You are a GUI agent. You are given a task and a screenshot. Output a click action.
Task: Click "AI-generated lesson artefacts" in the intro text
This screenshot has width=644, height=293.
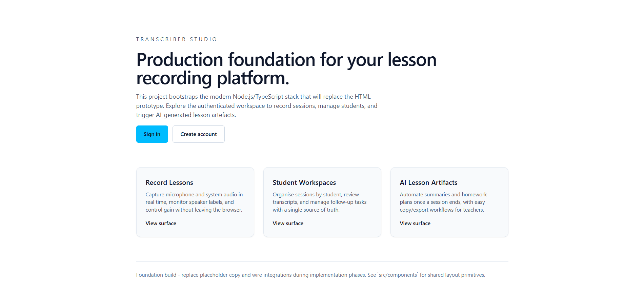196,115
